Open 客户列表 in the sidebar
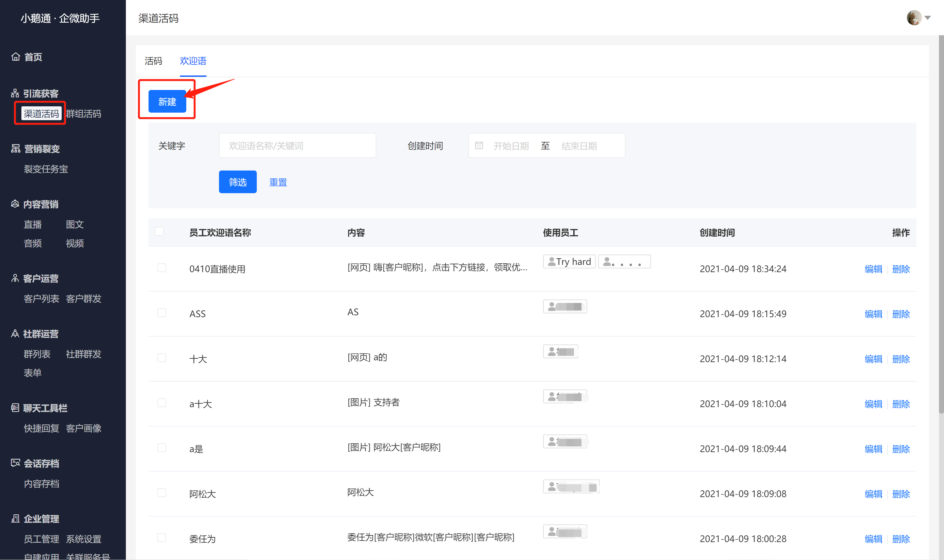Screen dimensions: 944x560 pyautogui.click(x=41, y=299)
